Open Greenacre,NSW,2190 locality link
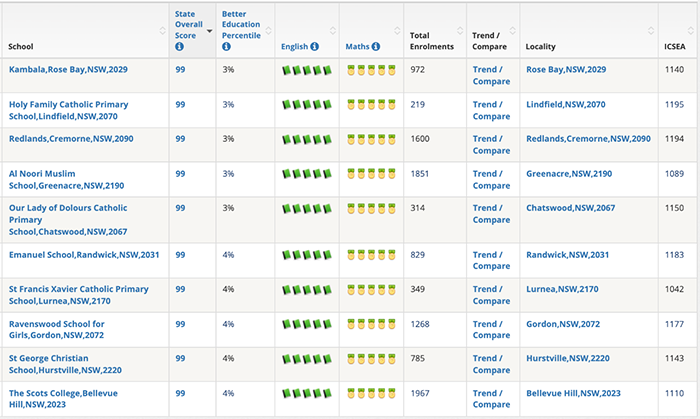This screenshot has height=419, width=700. point(569,174)
